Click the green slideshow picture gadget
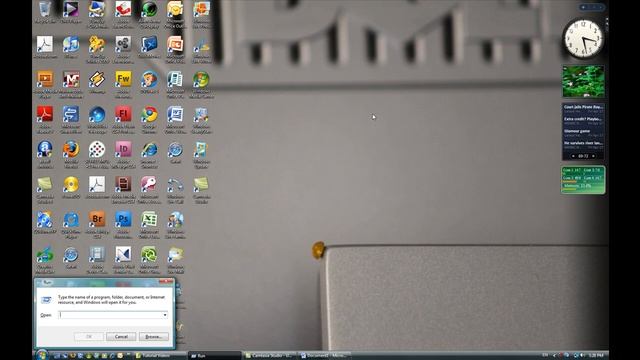The image size is (640, 360). pos(583,81)
